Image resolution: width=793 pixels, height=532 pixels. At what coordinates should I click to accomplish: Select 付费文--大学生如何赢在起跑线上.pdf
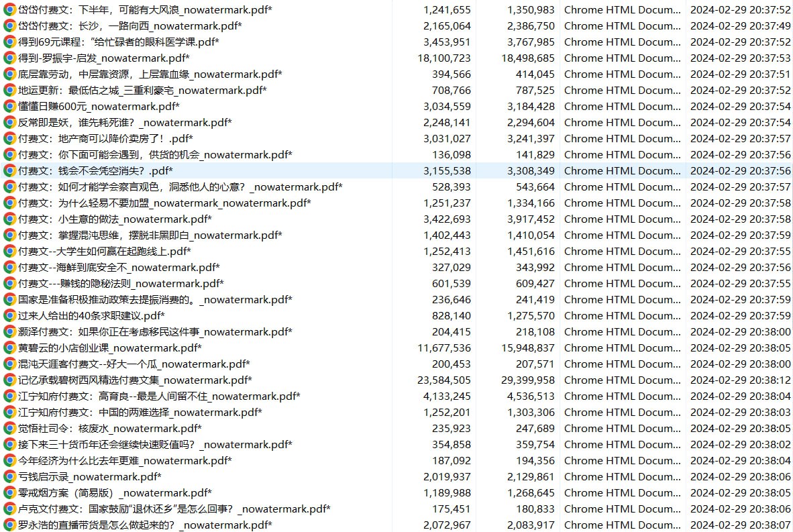coord(104,252)
